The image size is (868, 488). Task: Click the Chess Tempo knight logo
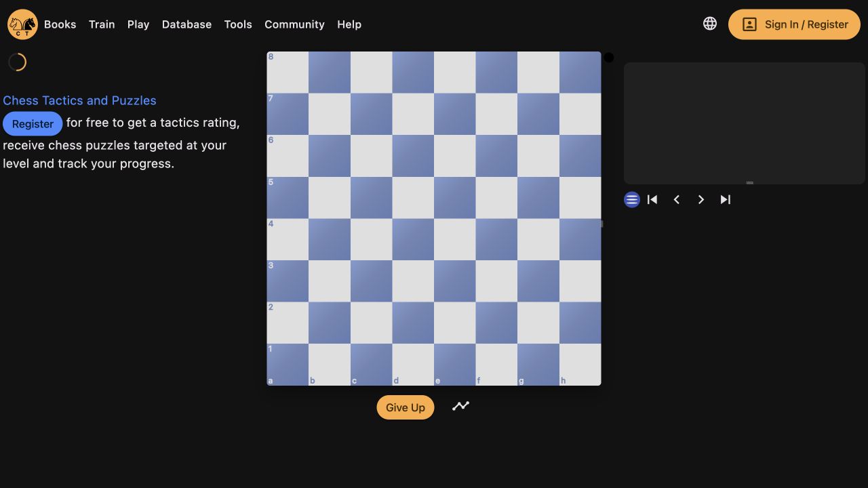pos(22,24)
